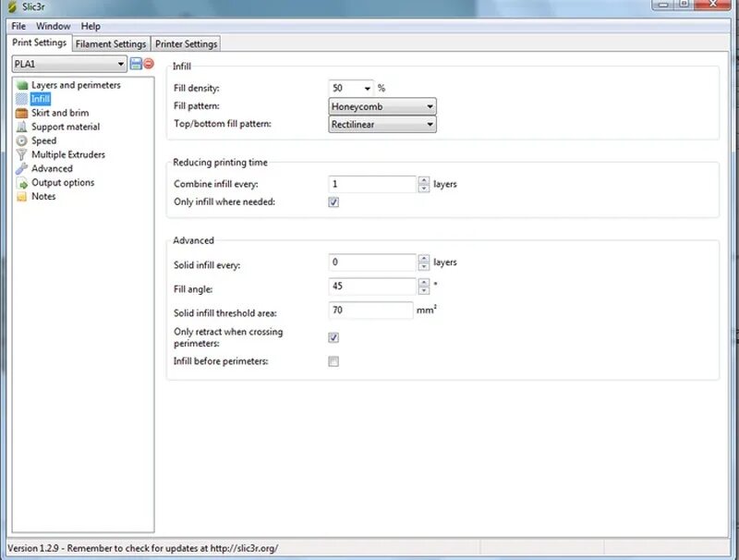Image resolution: width=739 pixels, height=560 pixels.
Task: Click the Layers and perimeters icon
Action: pyautogui.click(x=21, y=85)
